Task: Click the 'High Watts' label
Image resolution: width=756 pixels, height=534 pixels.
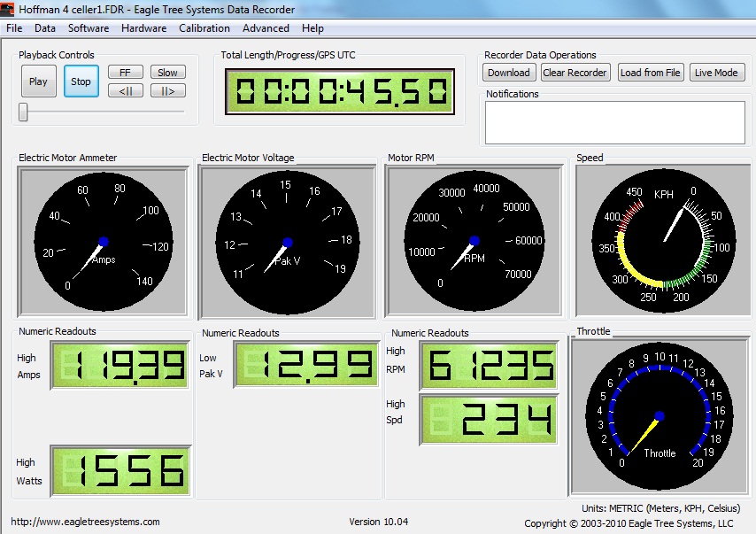Action: [29, 472]
